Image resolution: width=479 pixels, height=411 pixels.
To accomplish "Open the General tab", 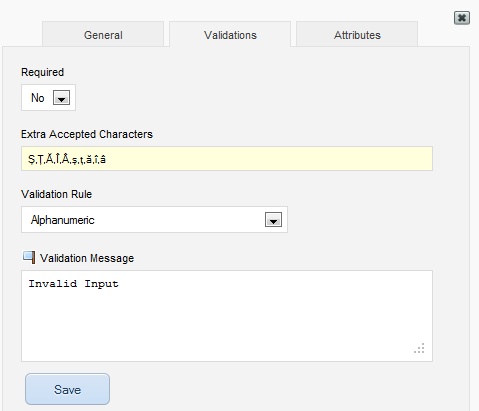I will click(x=103, y=35).
